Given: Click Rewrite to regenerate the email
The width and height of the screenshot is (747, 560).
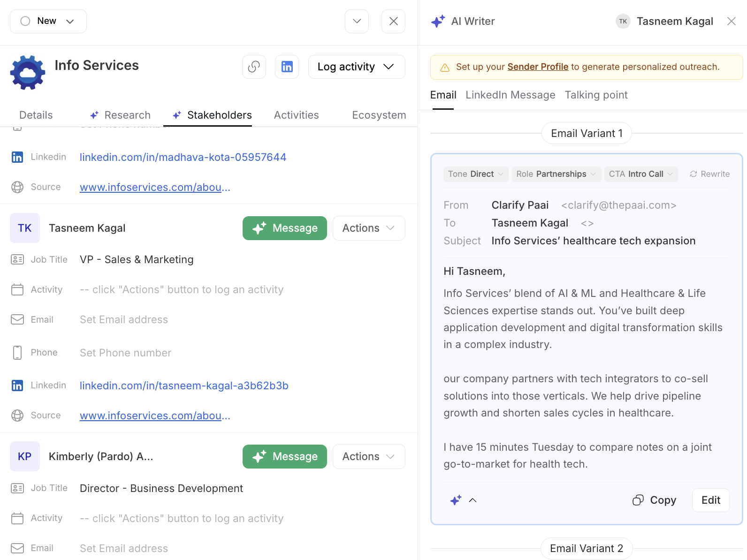Looking at the screenshot, I should 709,174.
